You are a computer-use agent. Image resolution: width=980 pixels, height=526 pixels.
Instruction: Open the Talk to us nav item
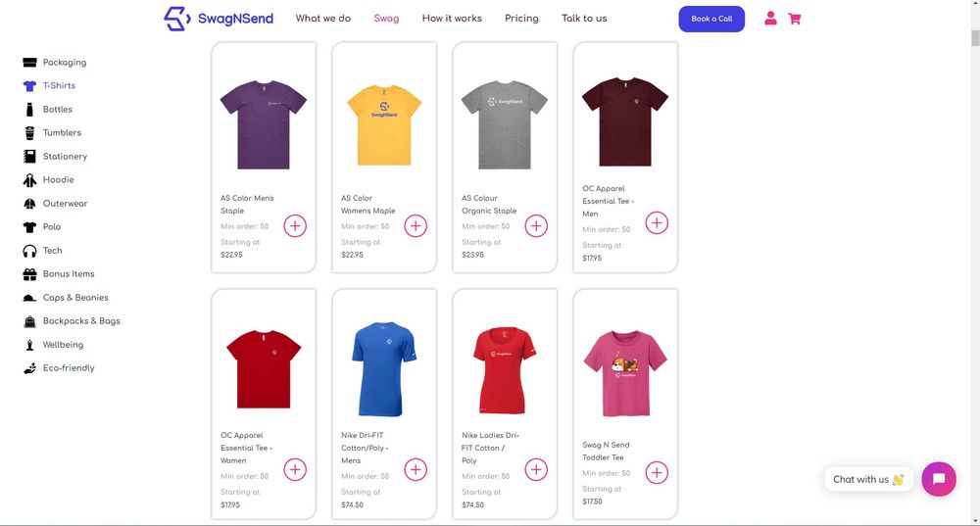(x=584, y=19)
